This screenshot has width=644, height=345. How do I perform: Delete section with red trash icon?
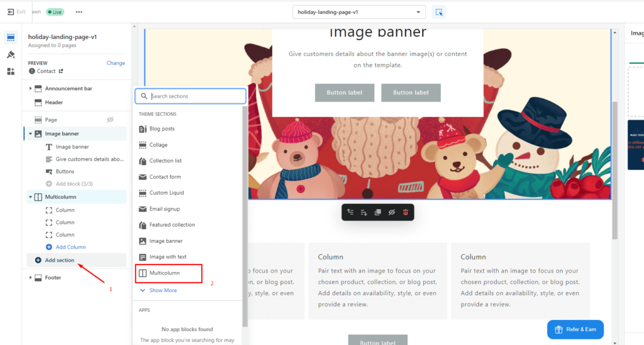click(406, 212)
